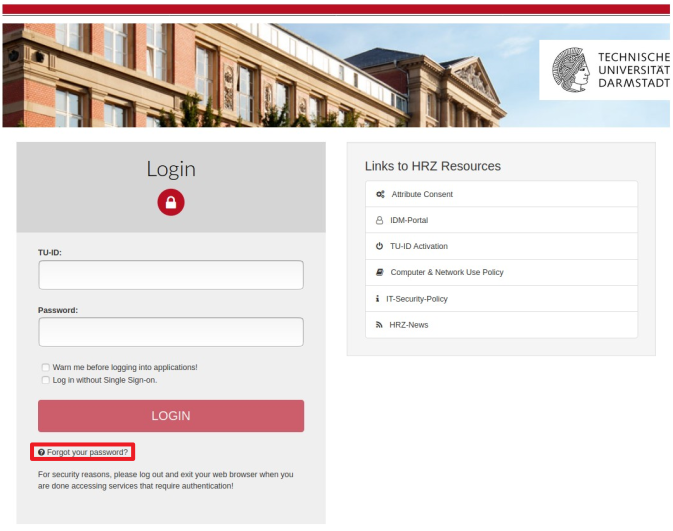673x531 pixels.
Task: Open the Forgot your password link
Action: [87, 452]
